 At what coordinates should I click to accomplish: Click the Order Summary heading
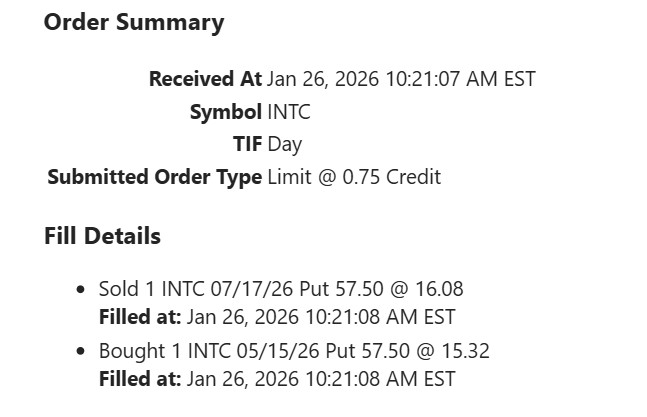[x=134, y=23]
